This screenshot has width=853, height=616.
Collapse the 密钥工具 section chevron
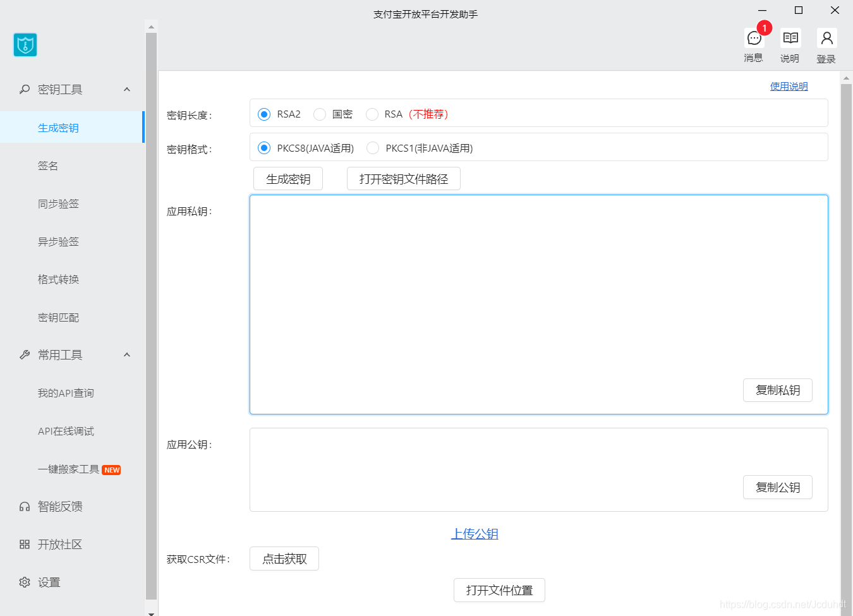(127, 89)
